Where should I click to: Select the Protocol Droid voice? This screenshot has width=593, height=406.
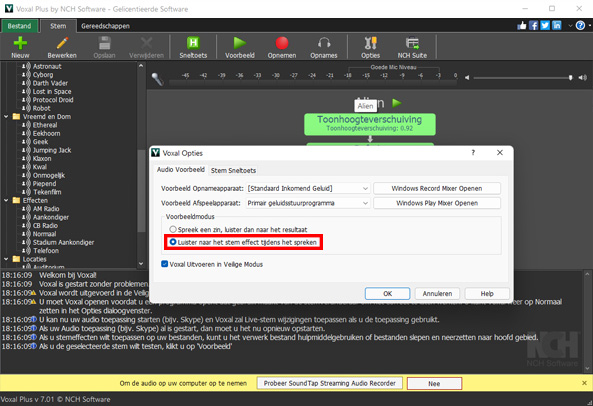coord(53,100)
